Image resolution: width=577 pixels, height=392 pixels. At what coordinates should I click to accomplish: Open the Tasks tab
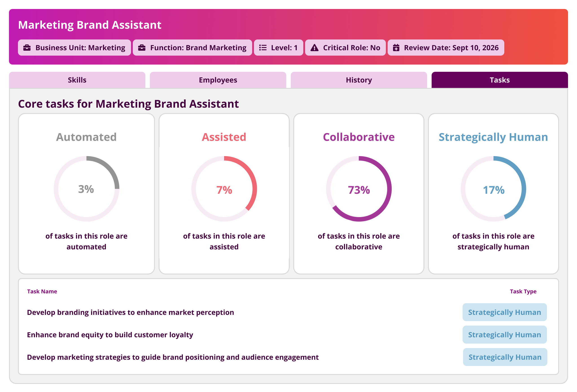(x=500, y=80)
